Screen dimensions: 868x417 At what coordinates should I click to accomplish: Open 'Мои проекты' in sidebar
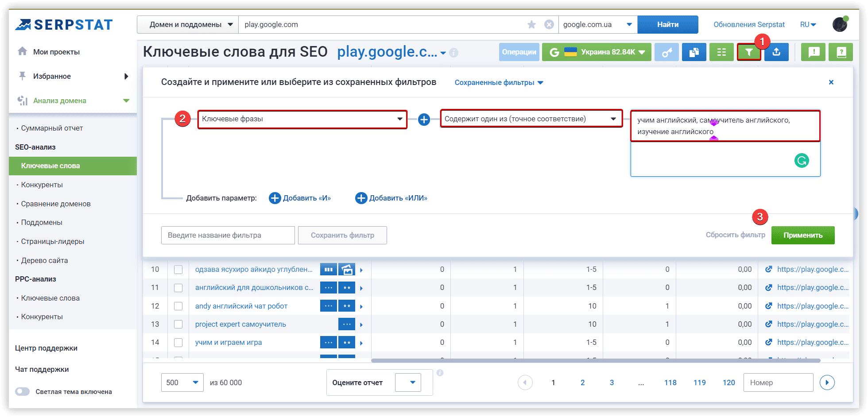[x=56, y=52]
